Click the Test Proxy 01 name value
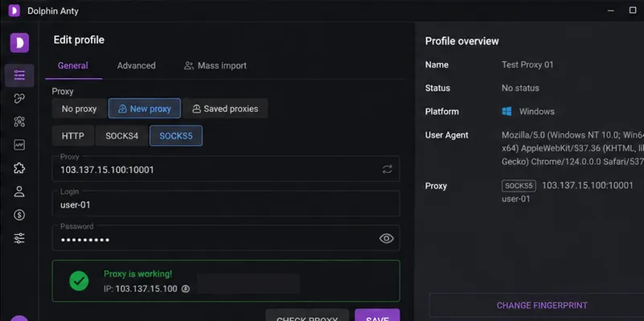This screenshot has height=321, width=644. 527,65
